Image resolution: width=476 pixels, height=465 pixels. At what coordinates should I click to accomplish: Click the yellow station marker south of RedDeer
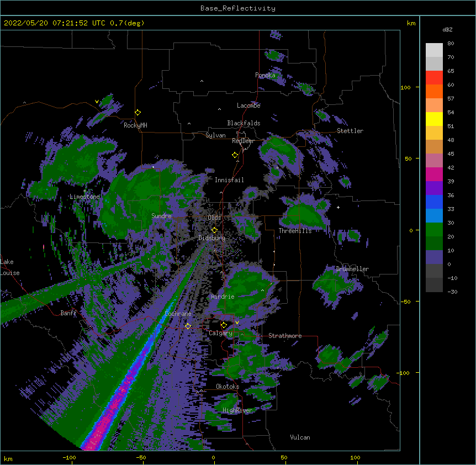click(235, 155)
